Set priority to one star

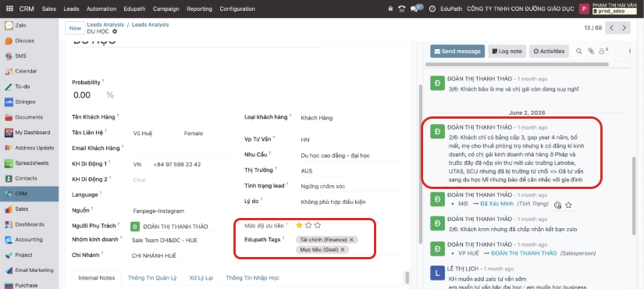(x=299, y=225)
